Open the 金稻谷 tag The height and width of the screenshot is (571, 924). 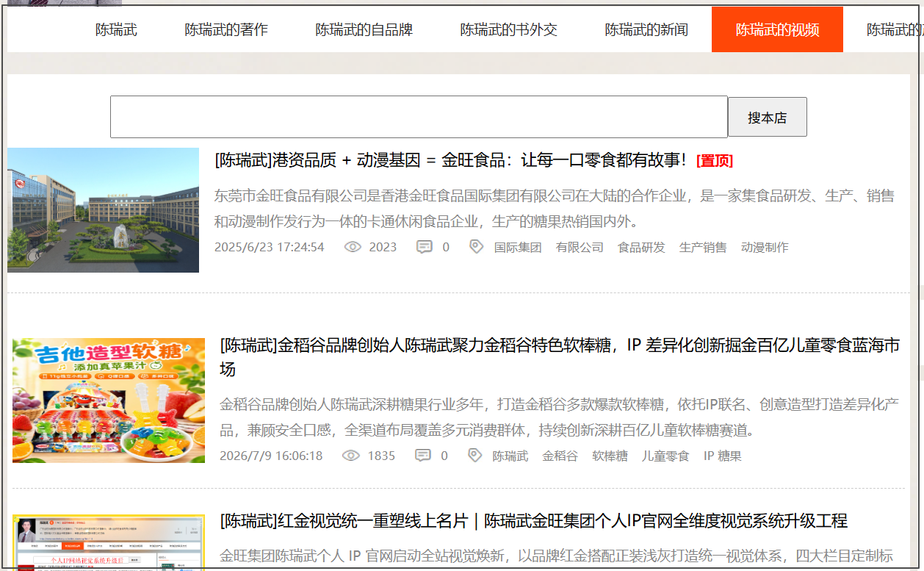click(560, 456)
